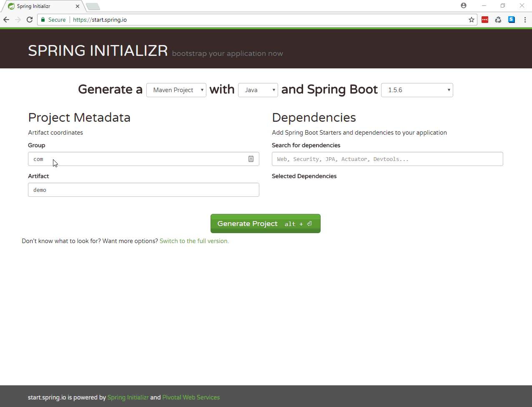Open the Spring Boot 1.5.6 version dropdown
Viewport: 532px width, 407px height.
click(x=417, y=90)
